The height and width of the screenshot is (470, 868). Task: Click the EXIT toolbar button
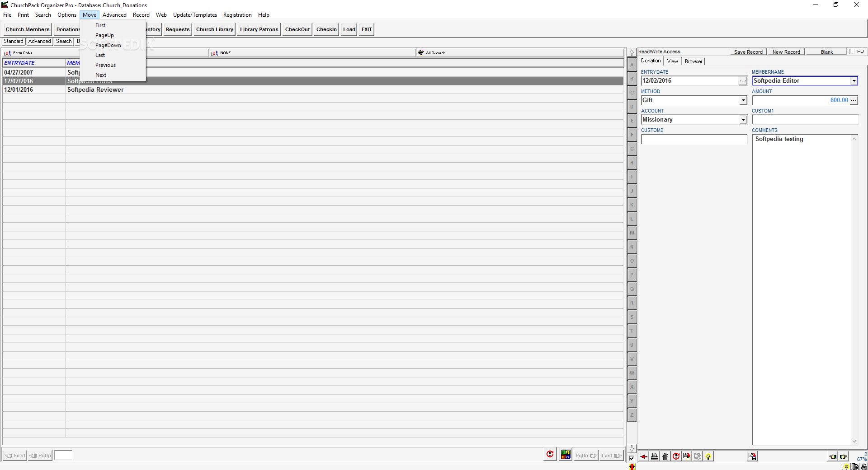[367, 29]
